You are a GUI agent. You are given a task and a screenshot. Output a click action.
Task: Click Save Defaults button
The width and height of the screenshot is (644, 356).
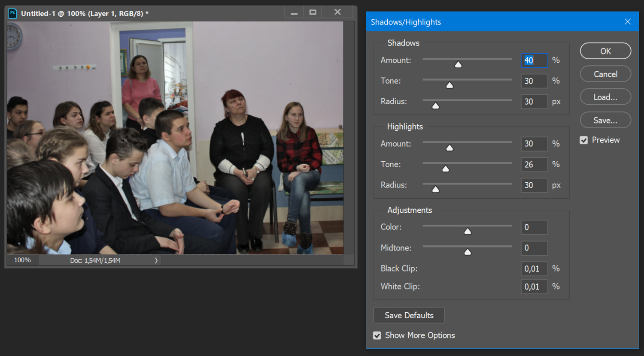pyautogui.click(x=409, y=315)
